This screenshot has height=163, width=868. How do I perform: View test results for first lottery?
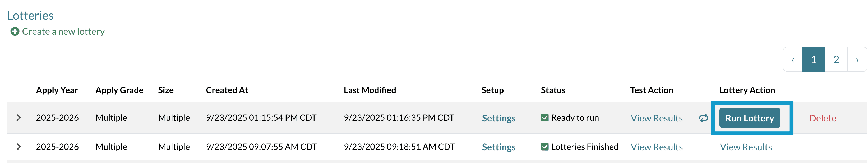pos(656,118)
